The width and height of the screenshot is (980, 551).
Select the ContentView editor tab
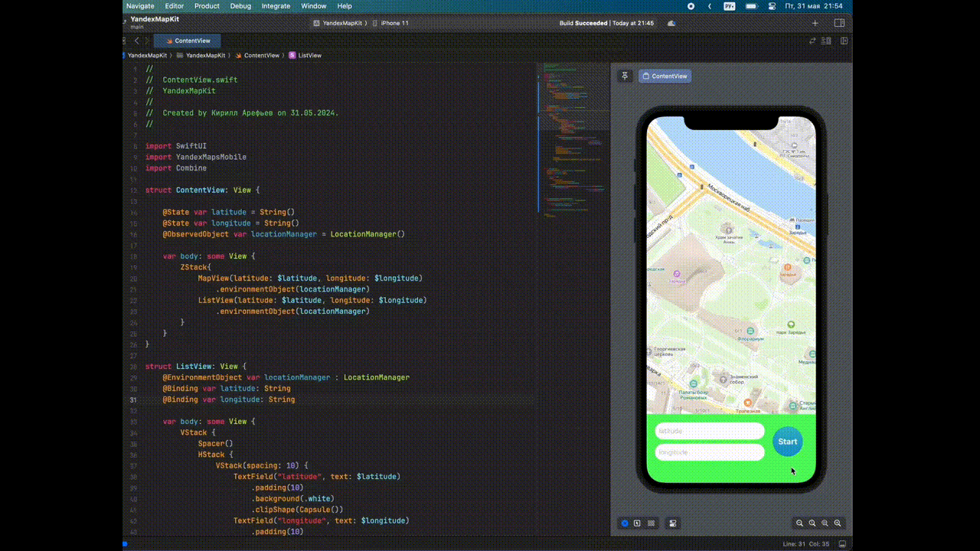coord(187,41)
